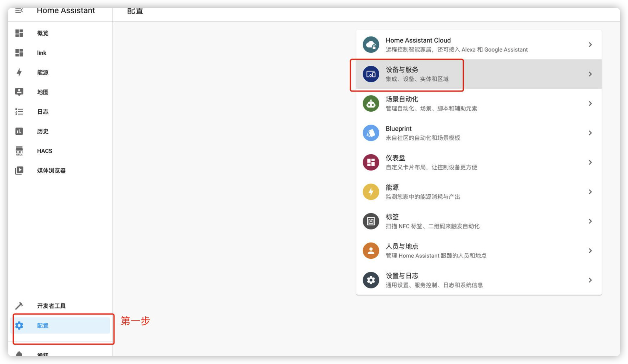Open Home Assistant Cloud settings
The height and width of the screenshot is (364, 628).
(x=479, y=45)
